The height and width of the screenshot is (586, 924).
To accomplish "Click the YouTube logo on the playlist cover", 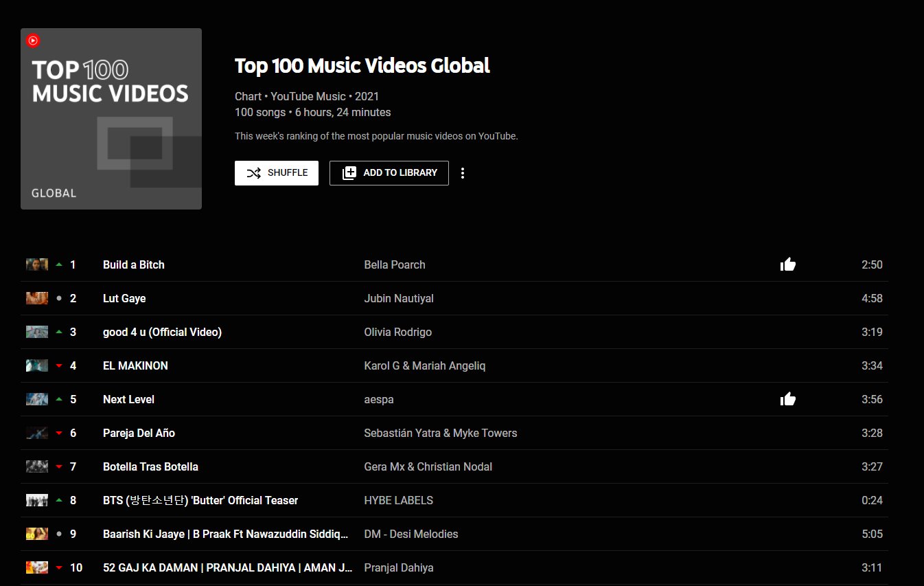I will coord(33,41).
